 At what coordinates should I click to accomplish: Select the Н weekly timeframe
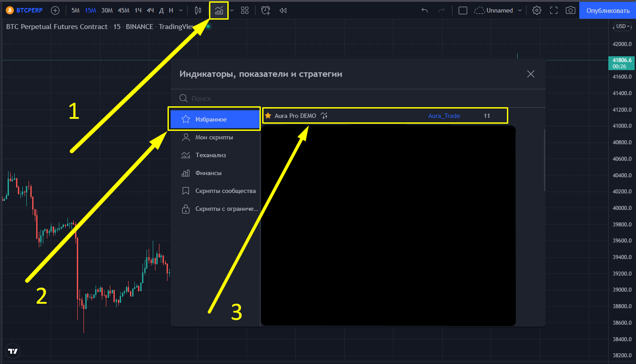point(171,10)
